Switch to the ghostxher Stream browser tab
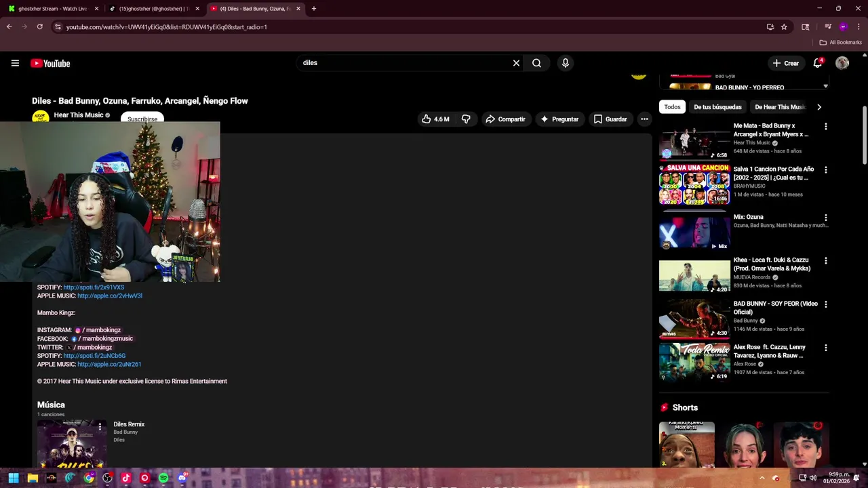This screenshot has height=488, width=868. pos(53,9)
